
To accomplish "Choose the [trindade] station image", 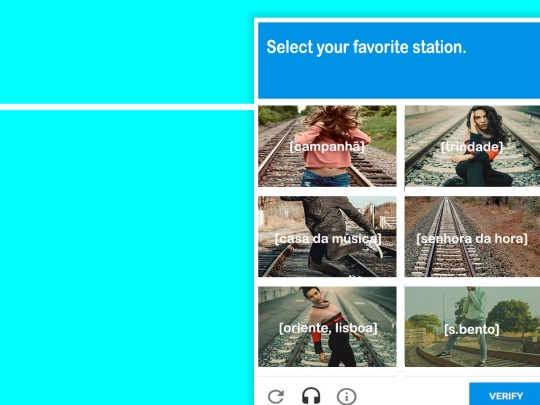I will point(472,146).
